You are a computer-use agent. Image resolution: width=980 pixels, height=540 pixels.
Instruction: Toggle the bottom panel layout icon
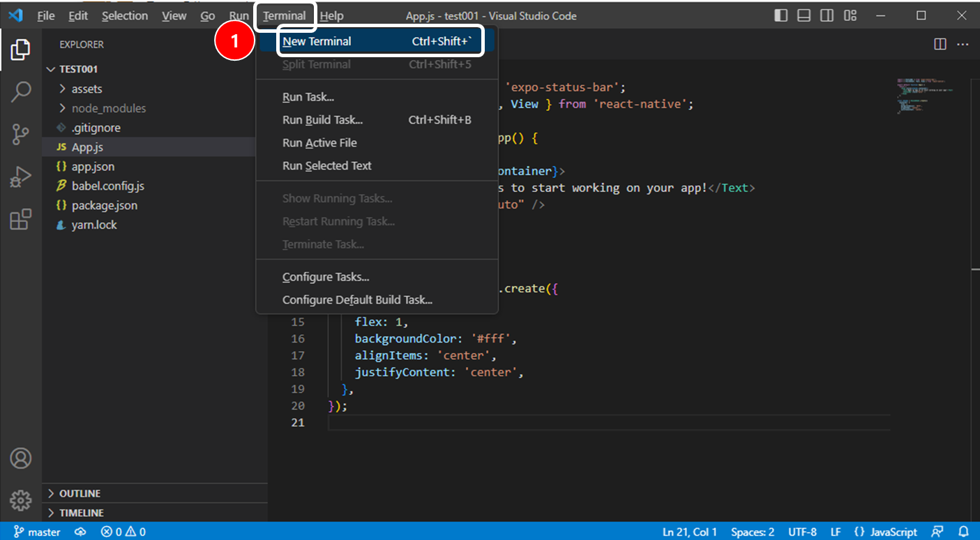click(804, 15)
